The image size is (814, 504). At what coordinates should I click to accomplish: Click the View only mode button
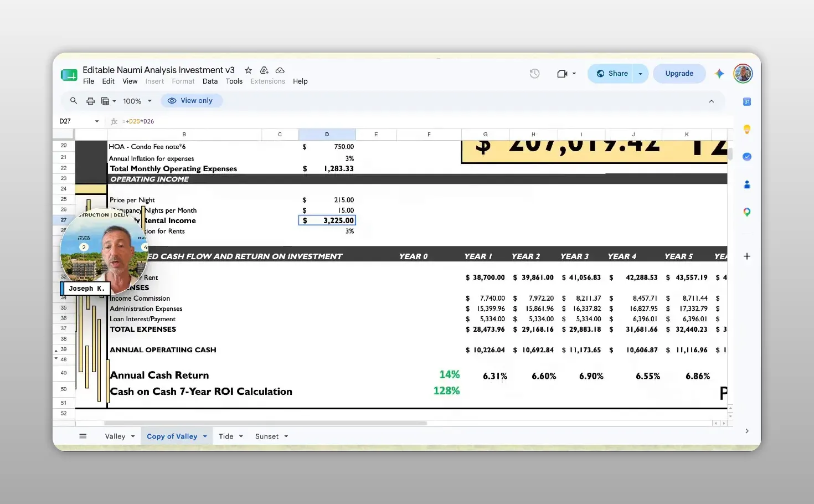(x=191, y=101)
